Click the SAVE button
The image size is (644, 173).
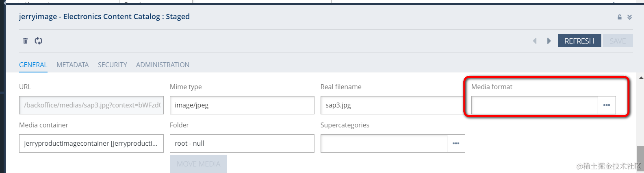[x=618, y=41]
